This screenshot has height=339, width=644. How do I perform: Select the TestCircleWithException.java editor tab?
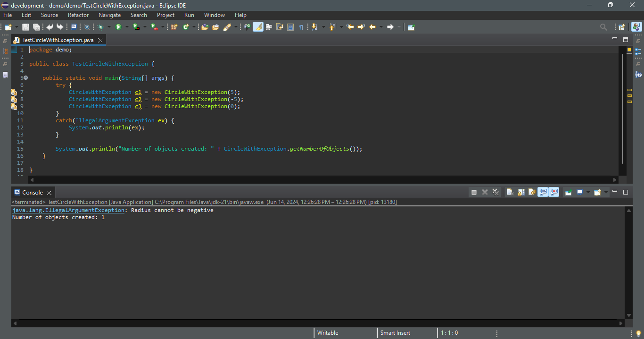pyautogui.click(x=58, y=40)
